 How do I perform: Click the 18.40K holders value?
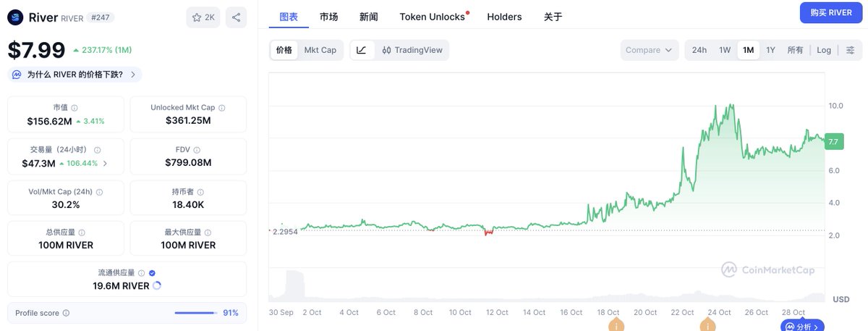188,205
